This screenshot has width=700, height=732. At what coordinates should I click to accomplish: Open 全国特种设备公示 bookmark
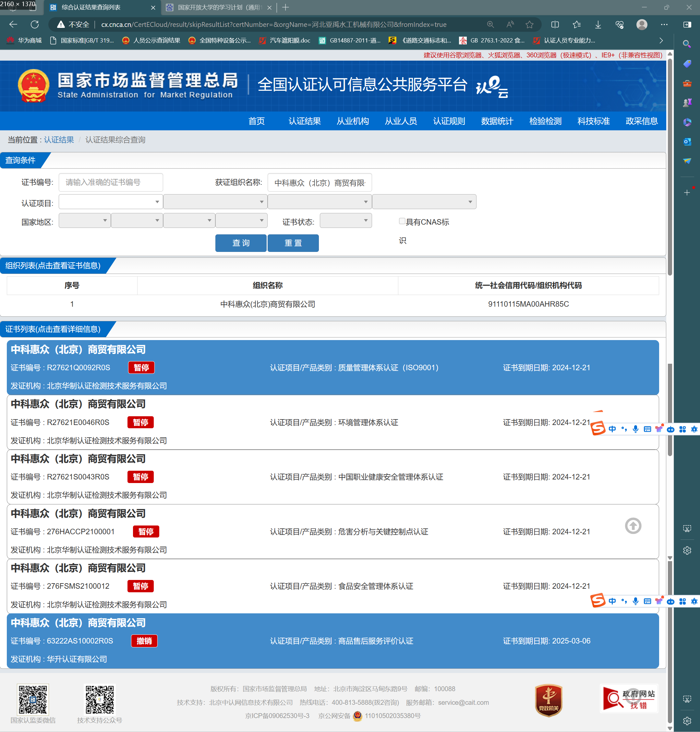click(x=219, y=40)
